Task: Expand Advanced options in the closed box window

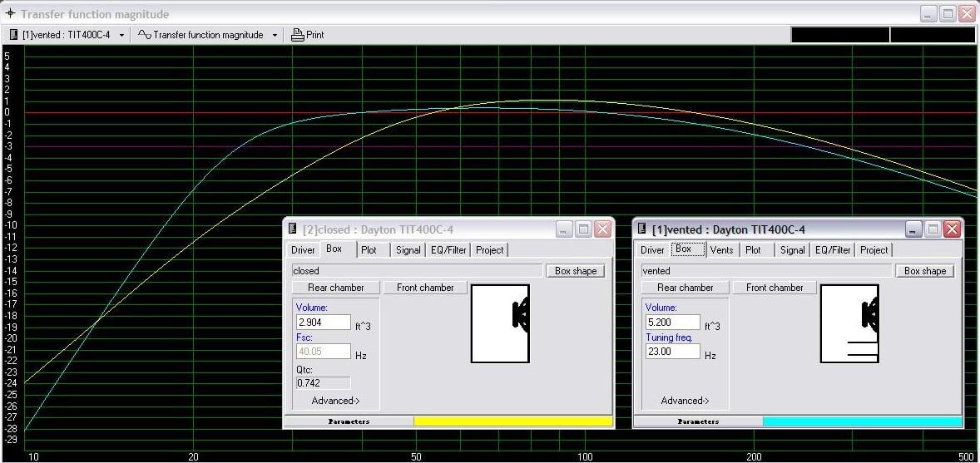Action: [x=335, y=401]
